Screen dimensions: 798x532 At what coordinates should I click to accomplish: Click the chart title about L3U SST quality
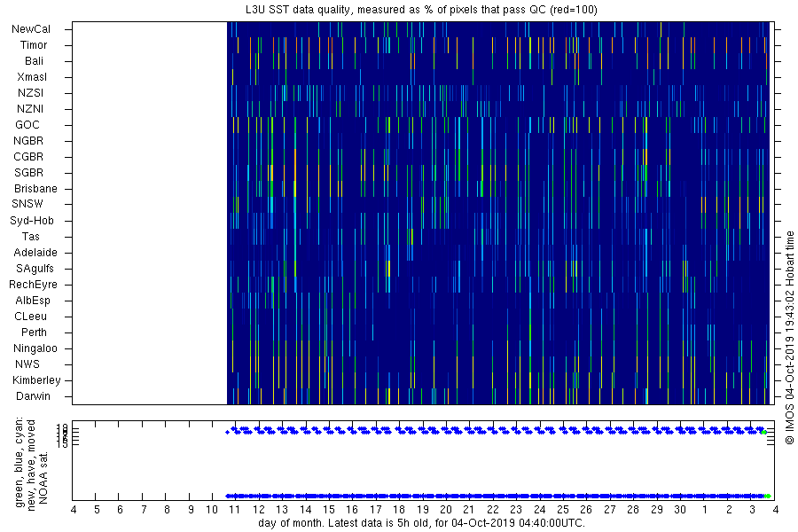click(421, 10)
